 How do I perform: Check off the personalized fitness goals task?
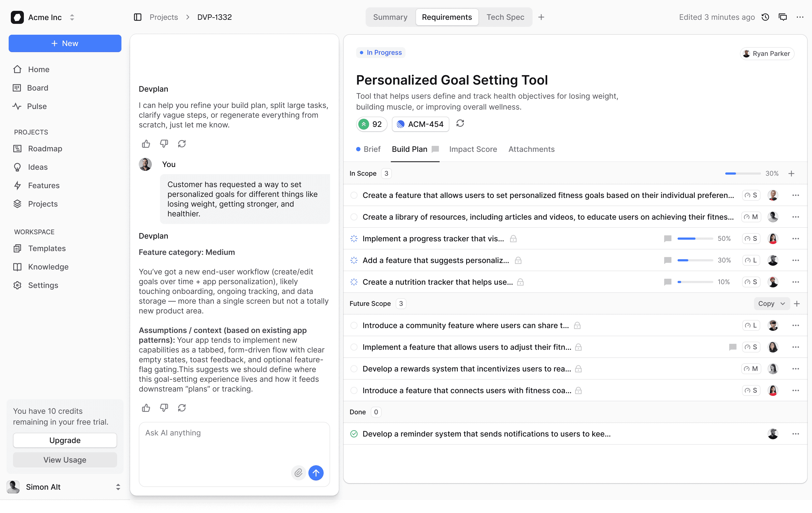354,195
